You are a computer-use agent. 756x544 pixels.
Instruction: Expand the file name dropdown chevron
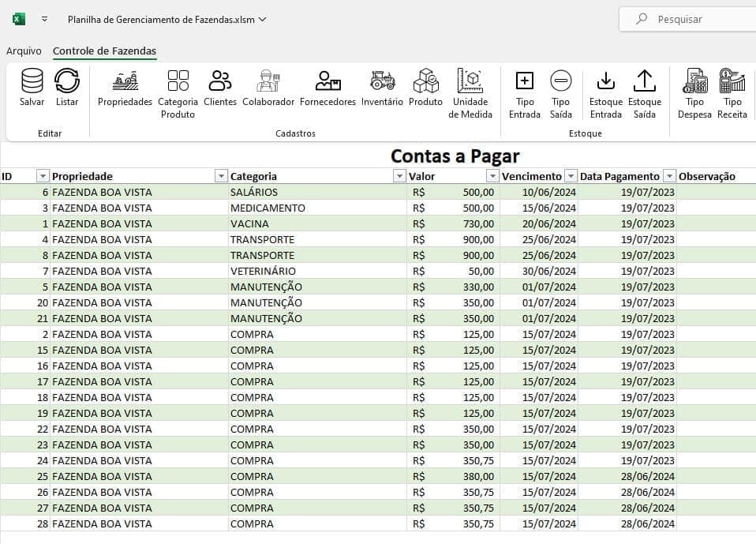tap(262, 19)
